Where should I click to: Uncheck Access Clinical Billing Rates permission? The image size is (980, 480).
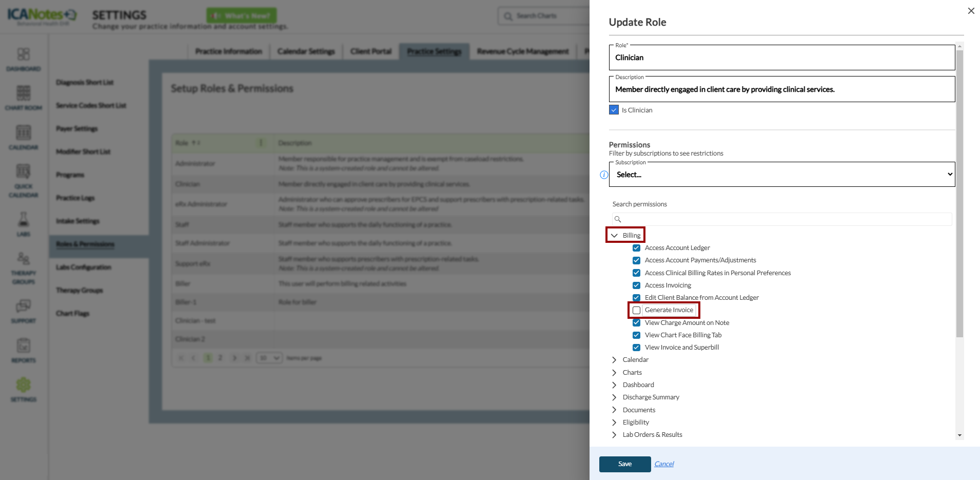tap(636, 273)
